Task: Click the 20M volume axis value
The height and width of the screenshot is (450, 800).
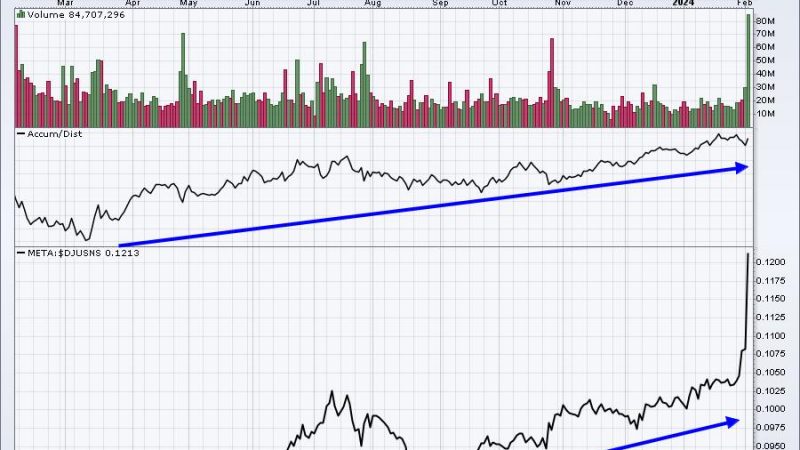Action: 765,100
